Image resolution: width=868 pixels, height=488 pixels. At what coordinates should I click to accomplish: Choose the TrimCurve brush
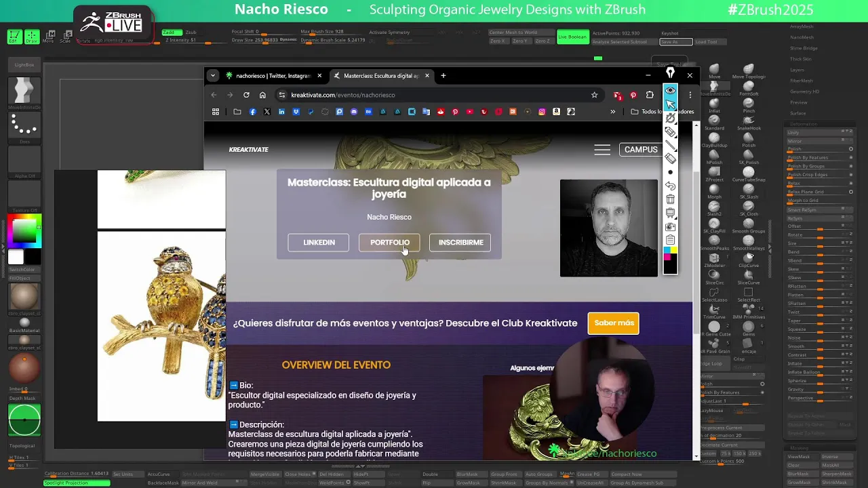pyautogui.click(x=714, y=311)
